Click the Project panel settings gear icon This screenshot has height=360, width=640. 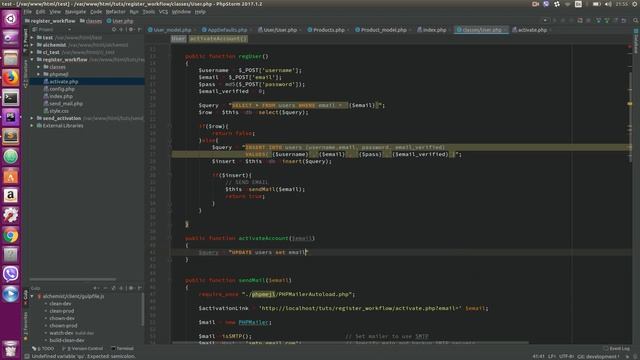click(131, 30)
